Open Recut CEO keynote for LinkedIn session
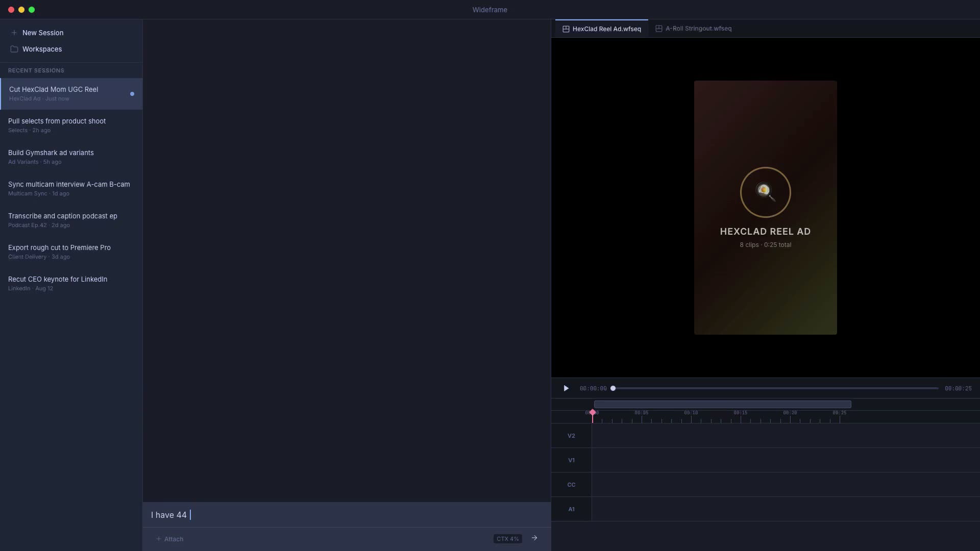Screen dimensions: 980x551 click(x=71, y=284)
